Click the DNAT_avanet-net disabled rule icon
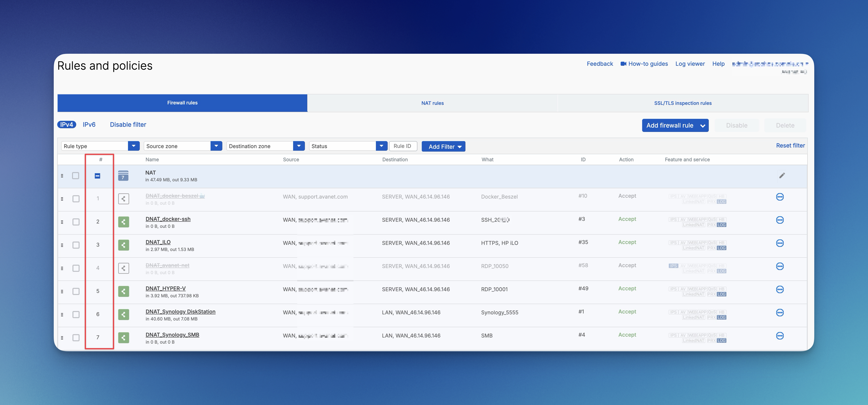The image size is (868, 405). [124, 268]
